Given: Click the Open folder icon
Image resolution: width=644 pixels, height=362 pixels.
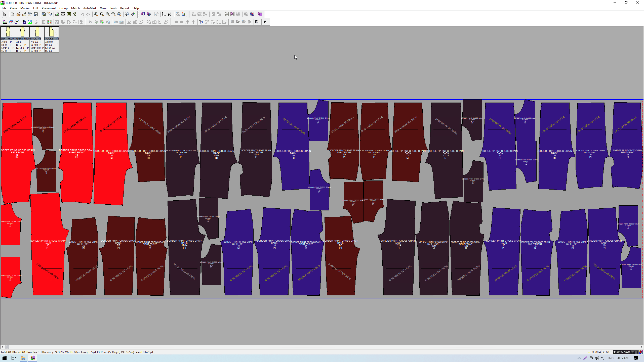Looking at the screenshot, I should pyautogui.click(x=18, y=14).
